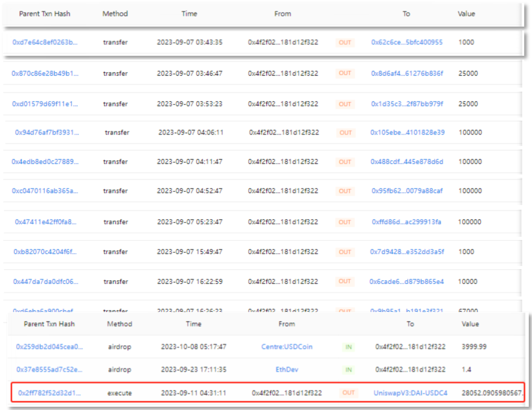Click recipient address 0x1d35c3...2f87bb979f
532x410 pixels.
407,104
